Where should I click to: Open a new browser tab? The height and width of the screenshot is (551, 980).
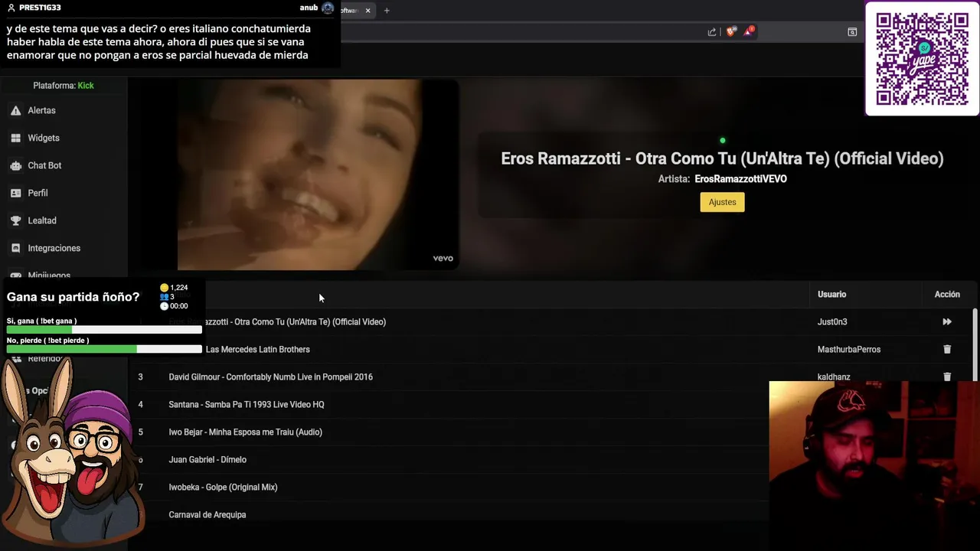387,11
